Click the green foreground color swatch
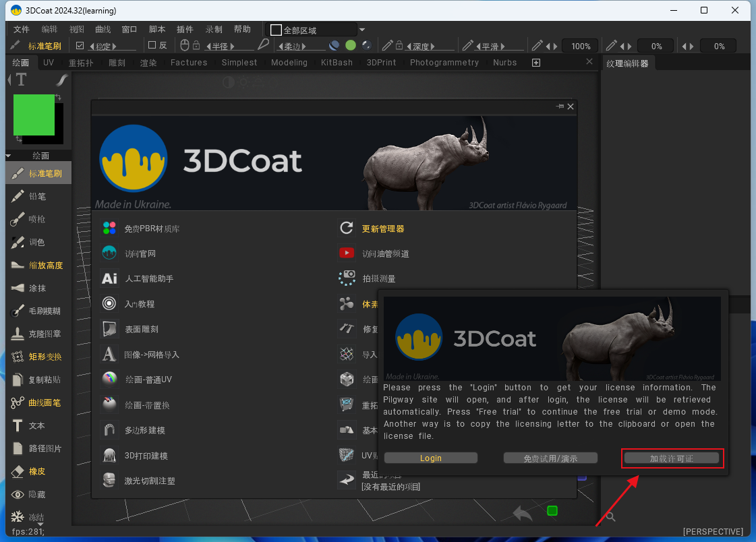 tap(34, 115)
